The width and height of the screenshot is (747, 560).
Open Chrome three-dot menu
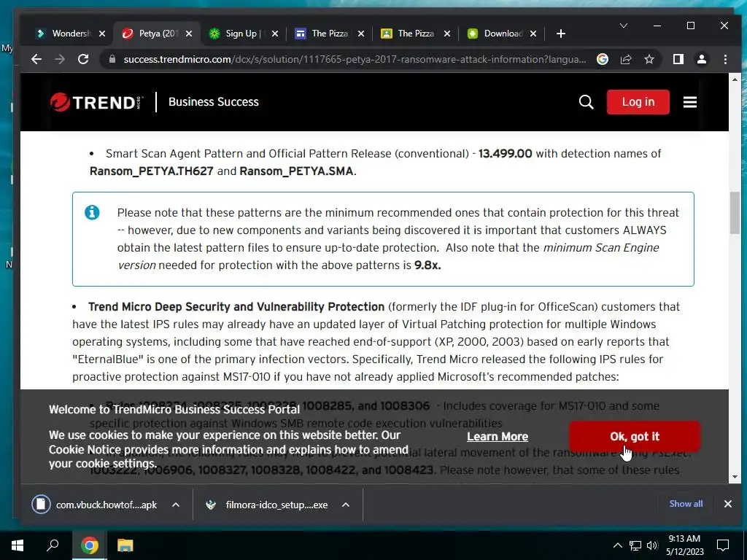point(725,59)
